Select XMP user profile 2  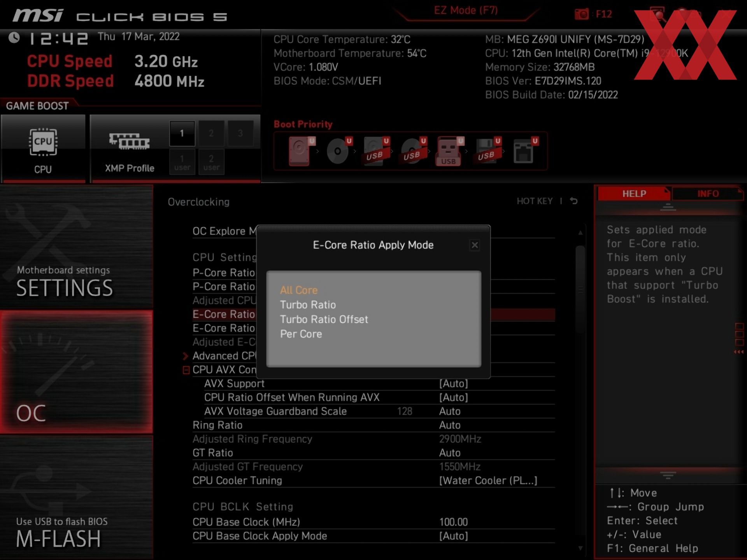pos(211,162)
